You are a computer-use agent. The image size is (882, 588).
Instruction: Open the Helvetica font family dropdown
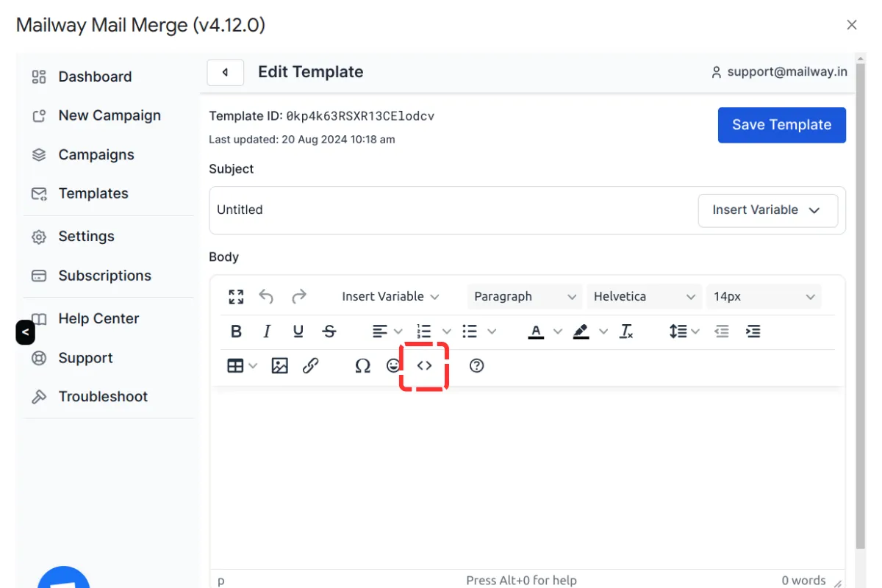644,296
